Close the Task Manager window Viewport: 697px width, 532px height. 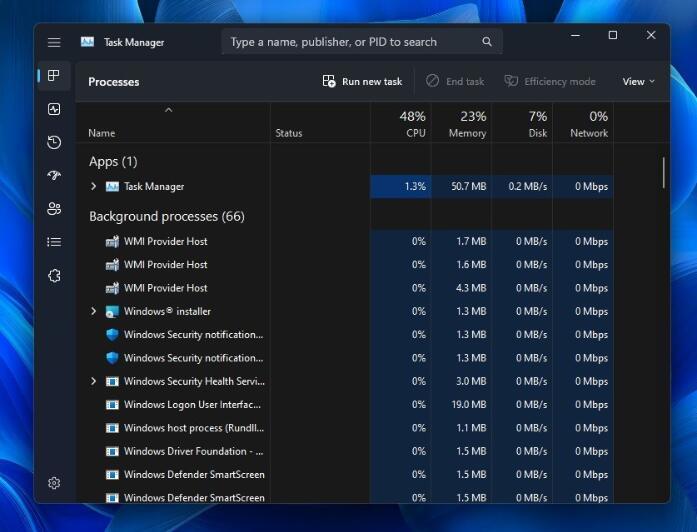coord(651,35)
